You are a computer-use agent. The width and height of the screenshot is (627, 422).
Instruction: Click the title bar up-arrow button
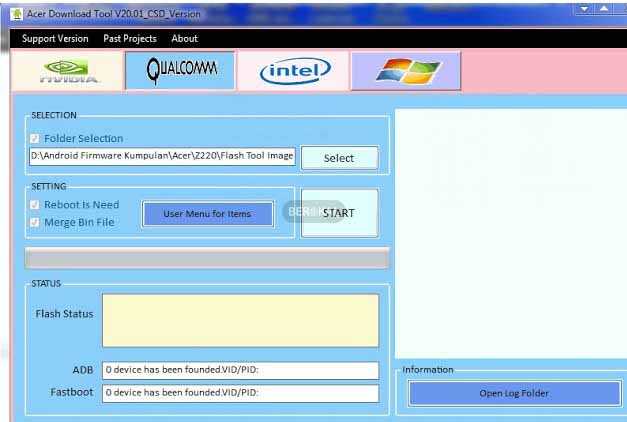pyautogui.click(x=603, y=9)
